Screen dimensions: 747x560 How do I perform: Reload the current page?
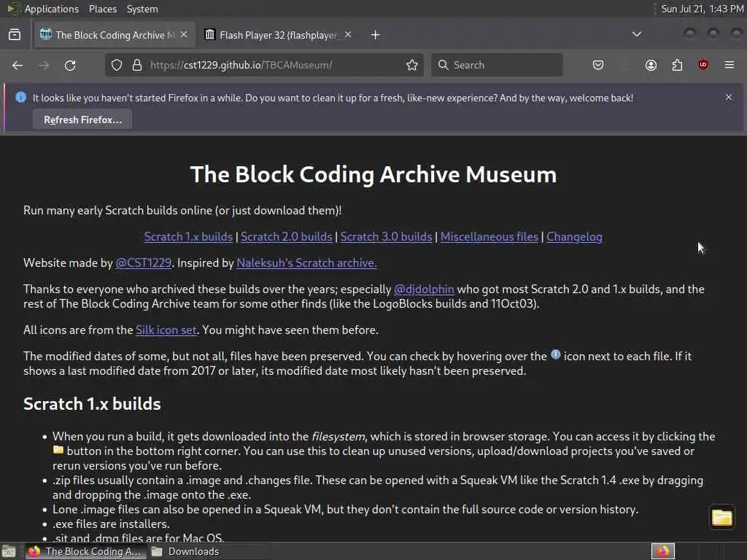pos(70,65)
